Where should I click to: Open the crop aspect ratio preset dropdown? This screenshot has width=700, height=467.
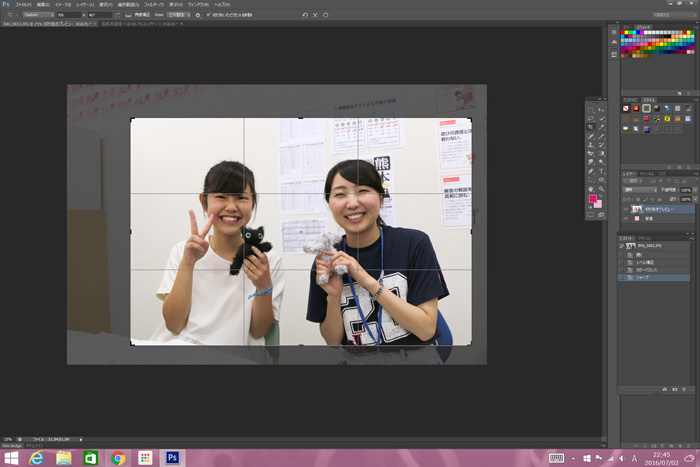[38, 16]
